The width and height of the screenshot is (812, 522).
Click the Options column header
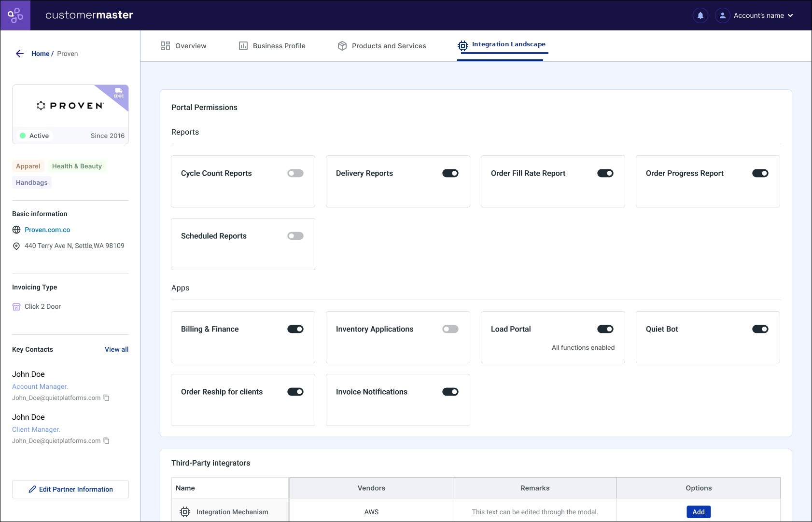click(699, 488)
